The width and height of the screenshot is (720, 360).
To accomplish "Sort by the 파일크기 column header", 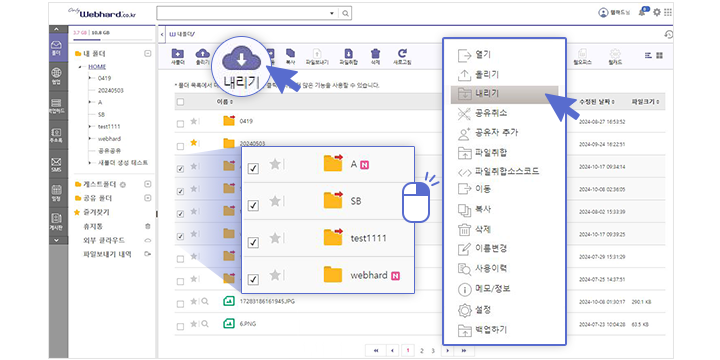I will (x=645, y=101).
